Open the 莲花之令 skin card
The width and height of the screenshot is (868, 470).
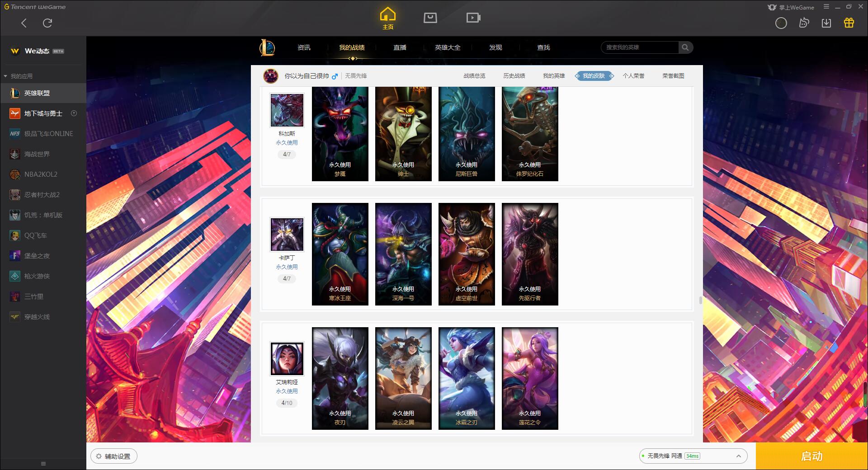pos(530,378)
